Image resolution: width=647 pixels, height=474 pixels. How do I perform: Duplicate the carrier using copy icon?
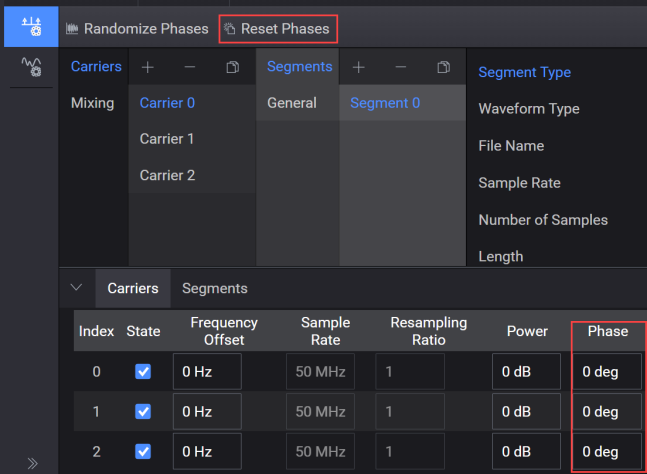(233, 67)
